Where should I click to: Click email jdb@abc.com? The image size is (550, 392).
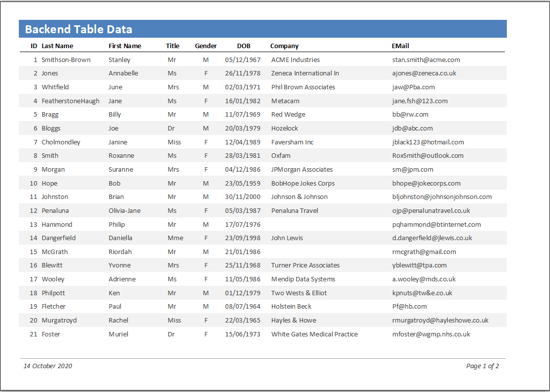(413, 129)
